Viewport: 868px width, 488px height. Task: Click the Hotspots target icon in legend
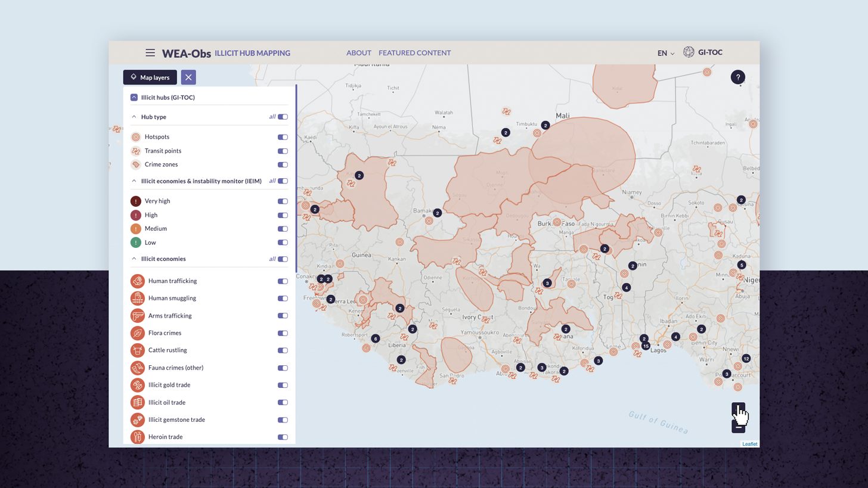pos(136,137)
